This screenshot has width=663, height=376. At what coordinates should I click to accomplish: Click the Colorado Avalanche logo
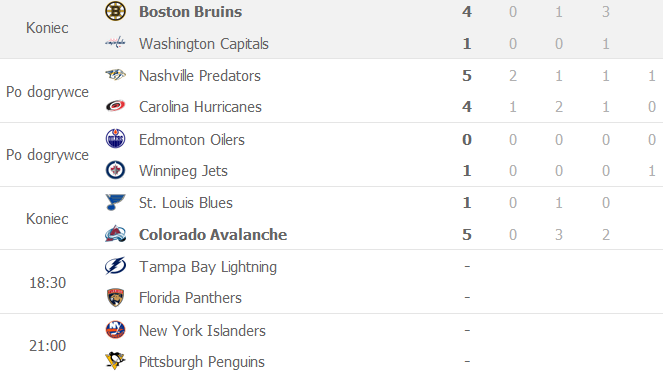pos(115,234)
